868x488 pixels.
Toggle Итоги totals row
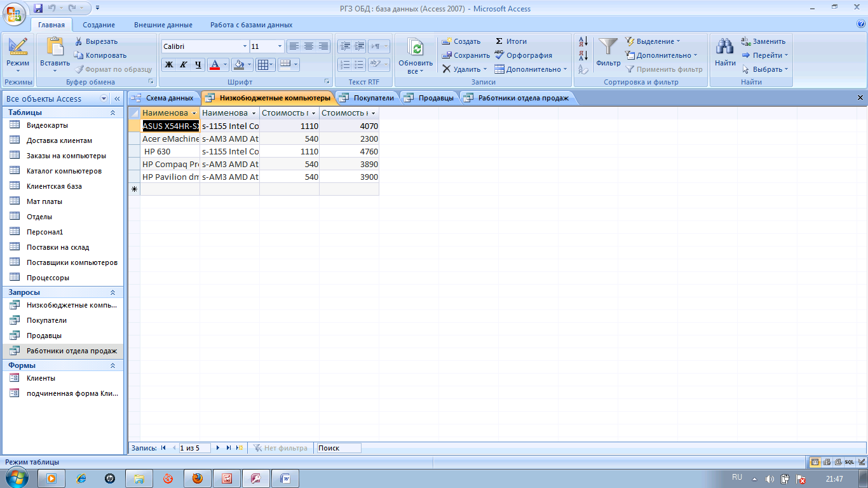pyautogui.click(x=511, y=41)
